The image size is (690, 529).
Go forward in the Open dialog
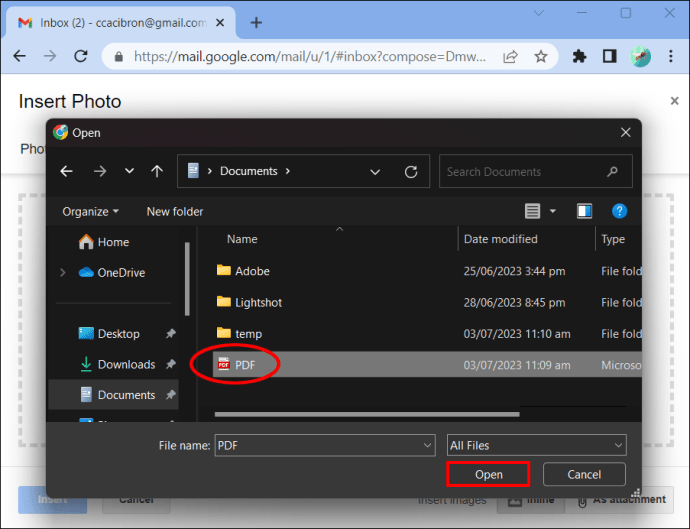[x=100, y=171]
